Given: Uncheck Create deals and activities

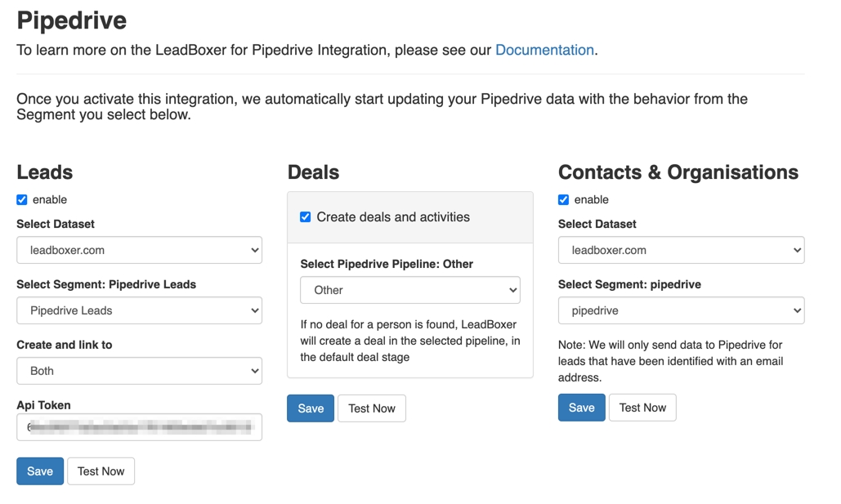Looking at the screenshot, I should 306,217.
